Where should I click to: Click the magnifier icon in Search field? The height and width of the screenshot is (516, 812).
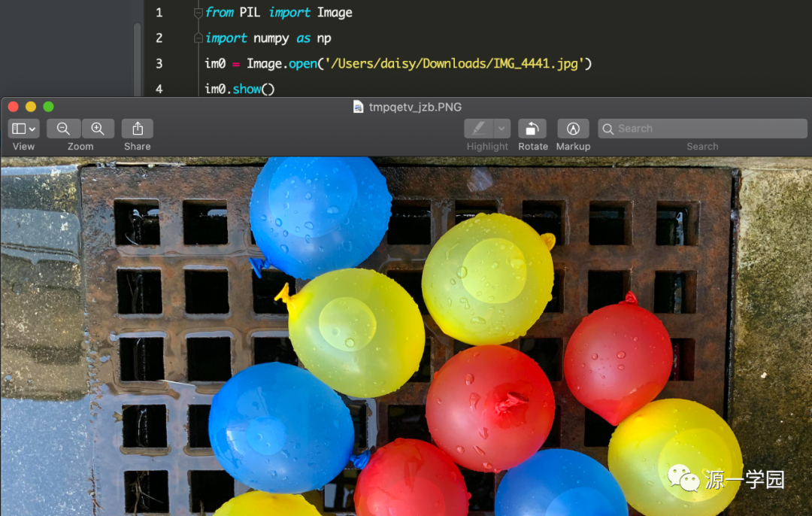(x=608, y=129)
